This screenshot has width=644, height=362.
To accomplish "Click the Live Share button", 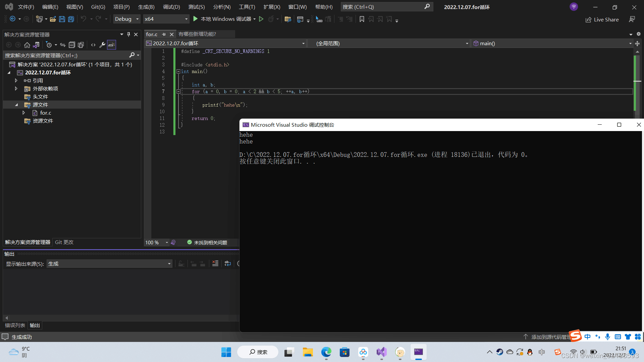I will tap(602, 19).
